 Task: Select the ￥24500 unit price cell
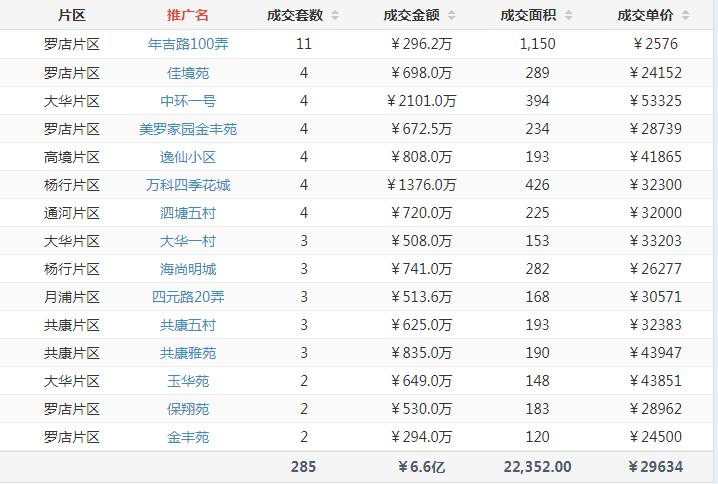(655, 437)
